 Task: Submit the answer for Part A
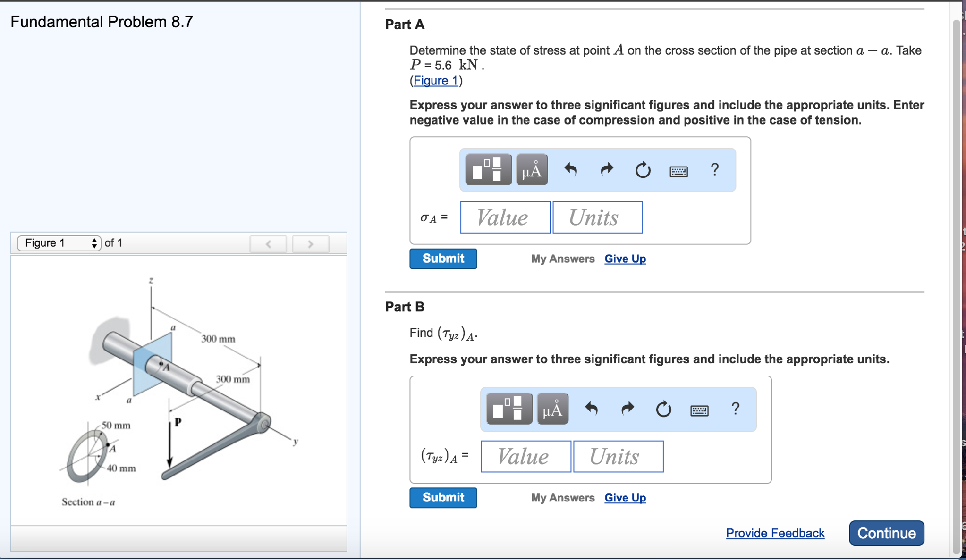click(443, 259)
